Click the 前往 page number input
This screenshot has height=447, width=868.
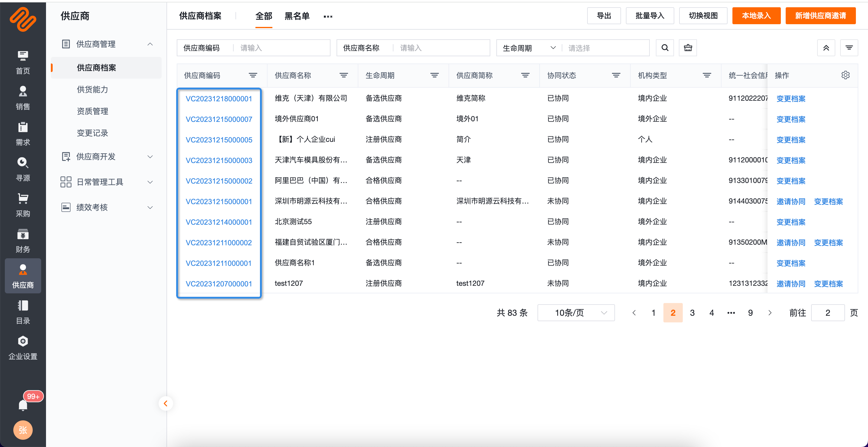(827, 313)
